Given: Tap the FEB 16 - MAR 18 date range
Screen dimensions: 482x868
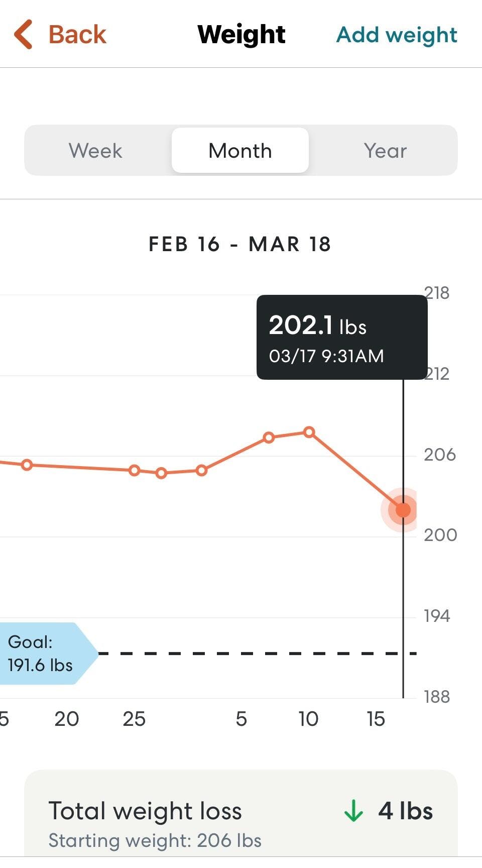Looking at the screenshot, I should [240, 245].
